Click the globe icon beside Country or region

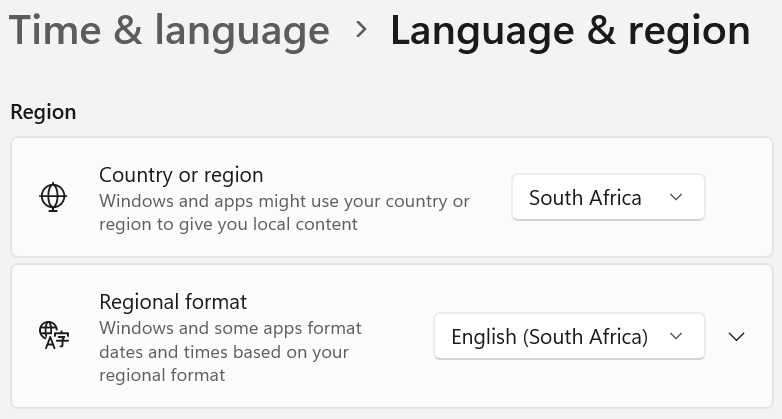(x=53, y=197)
